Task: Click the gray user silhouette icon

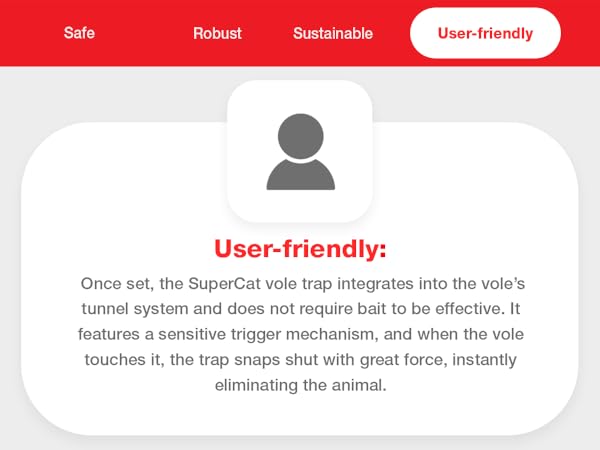Action: (x=301, y=152)
